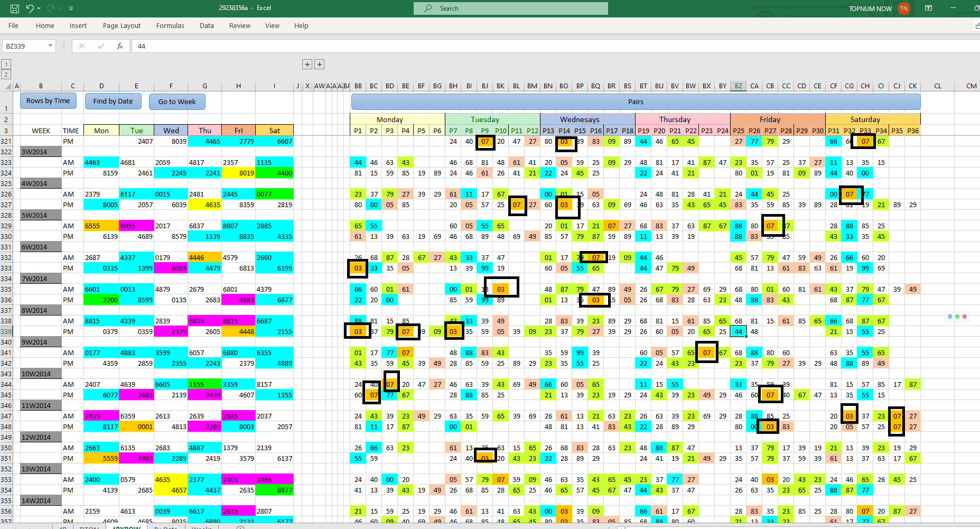Select the cell containing 8039
This screenshot has width=980, height=529.
pos(171,142)
